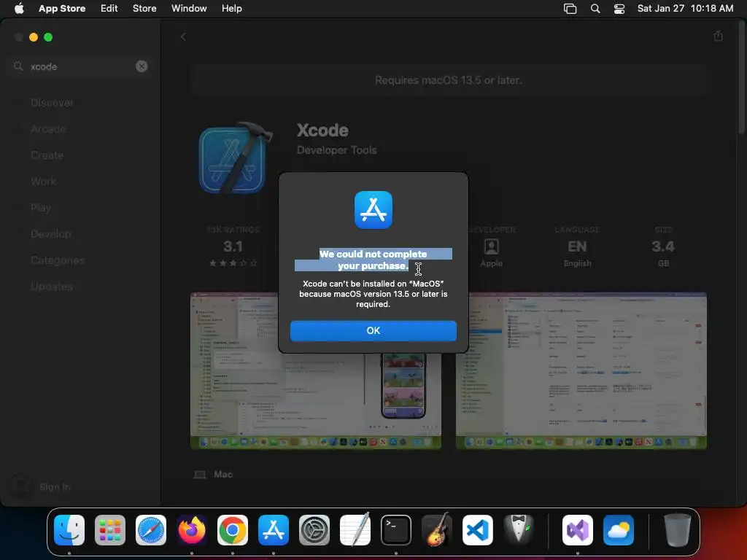The image size is (747, 560).
Task: Open the second Xcode screenshot preview
Action: click(x=581, y=370)
